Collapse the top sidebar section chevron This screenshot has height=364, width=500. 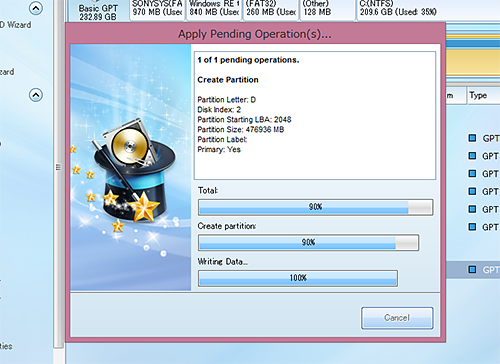pos(36,8)
